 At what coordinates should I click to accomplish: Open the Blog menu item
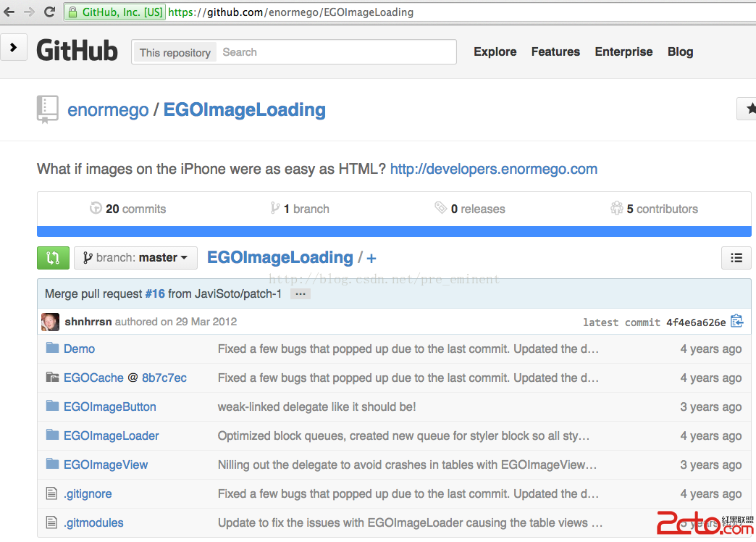[x=680, y=51]
